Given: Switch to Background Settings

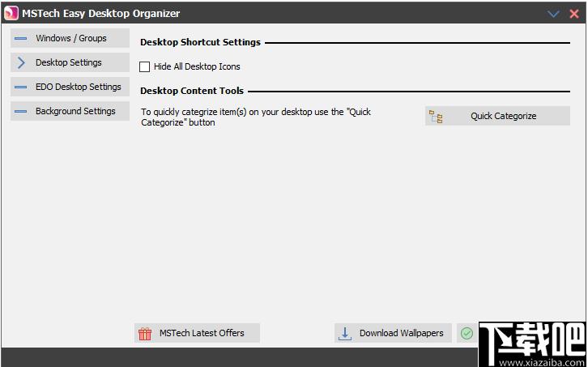Looking at the screenshot, I should (70, 111).
